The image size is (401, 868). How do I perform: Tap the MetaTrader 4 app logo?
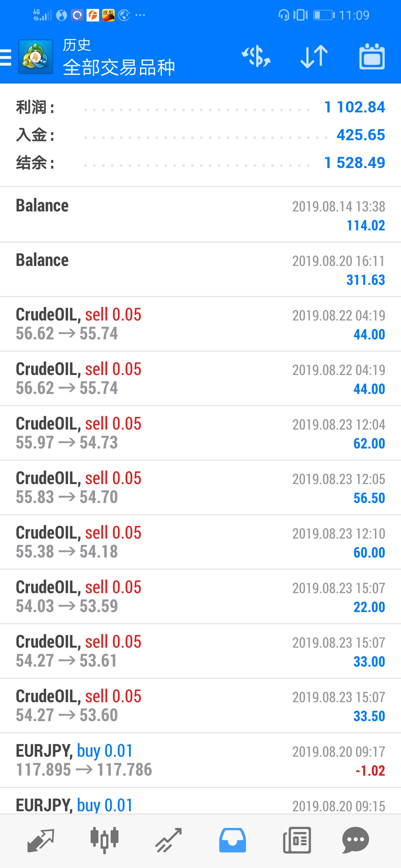pos(36,57)
